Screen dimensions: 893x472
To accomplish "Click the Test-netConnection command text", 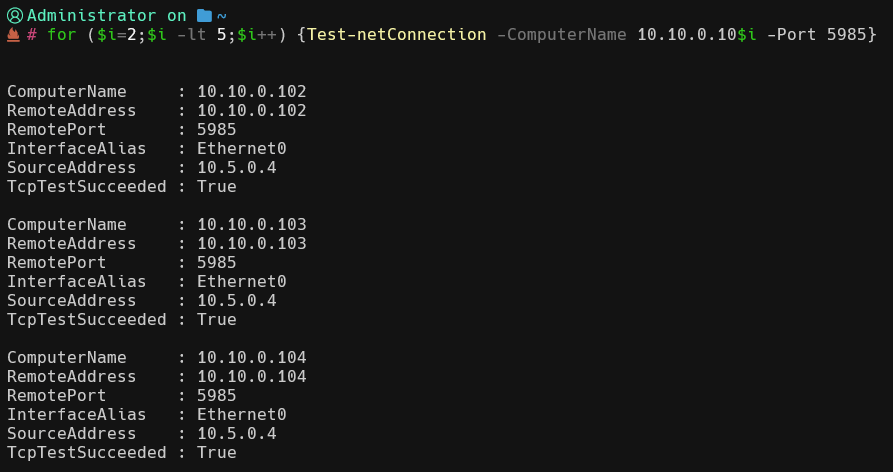I will [397, 35].
